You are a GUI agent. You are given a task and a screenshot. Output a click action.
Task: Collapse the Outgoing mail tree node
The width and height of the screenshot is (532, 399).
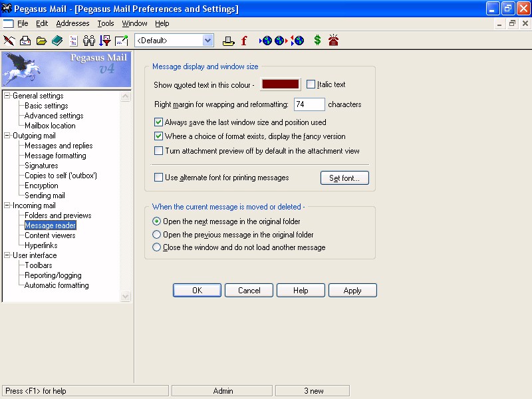[7, 136]
